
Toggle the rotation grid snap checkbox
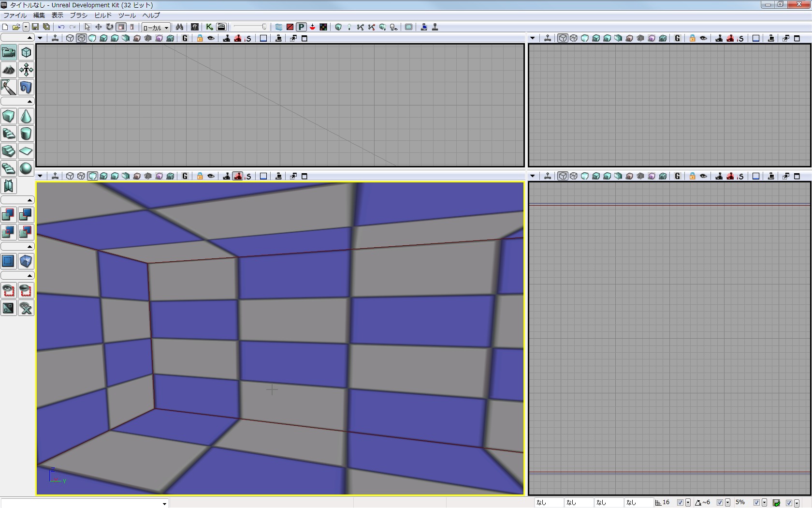tap(720, 503)
